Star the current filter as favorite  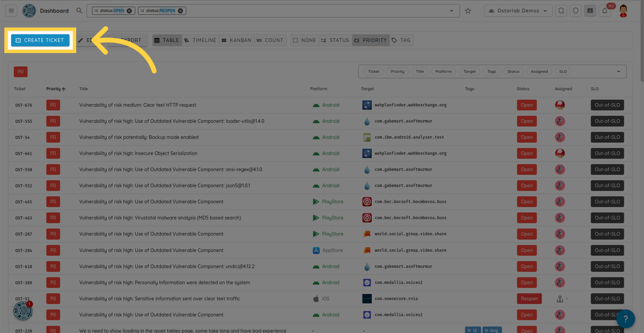pos(468,11)
